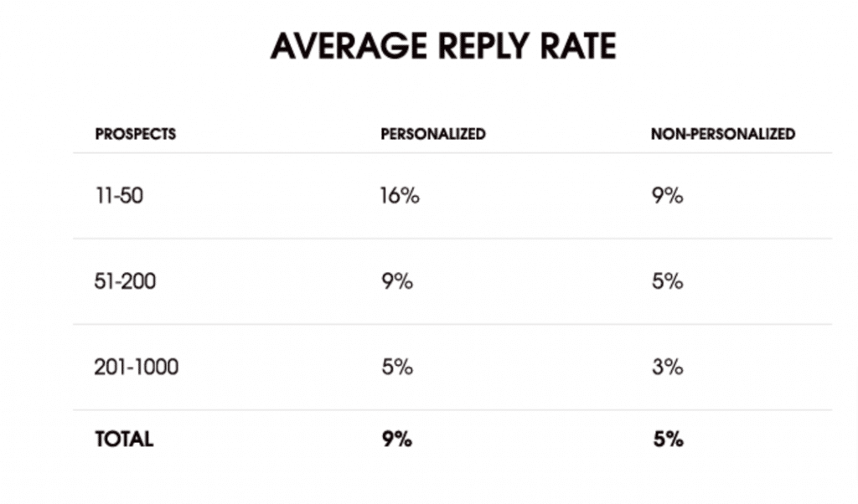
Task: Click the TOTAL row label
Action: click(x=124, y=439)
